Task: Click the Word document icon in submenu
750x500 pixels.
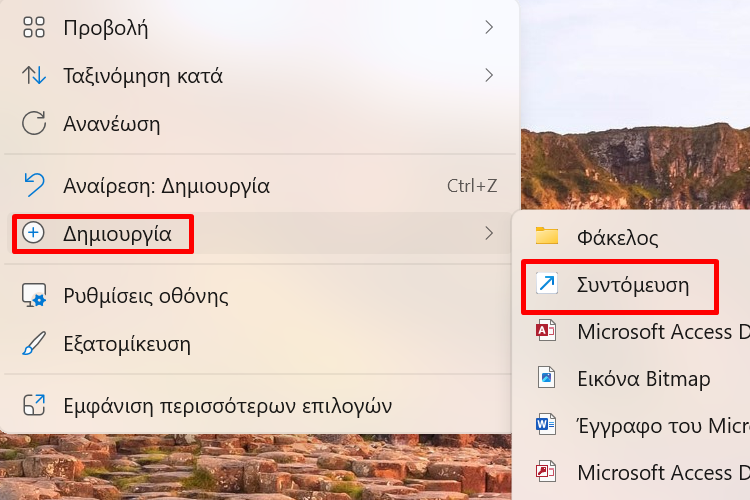Action: 546,424
